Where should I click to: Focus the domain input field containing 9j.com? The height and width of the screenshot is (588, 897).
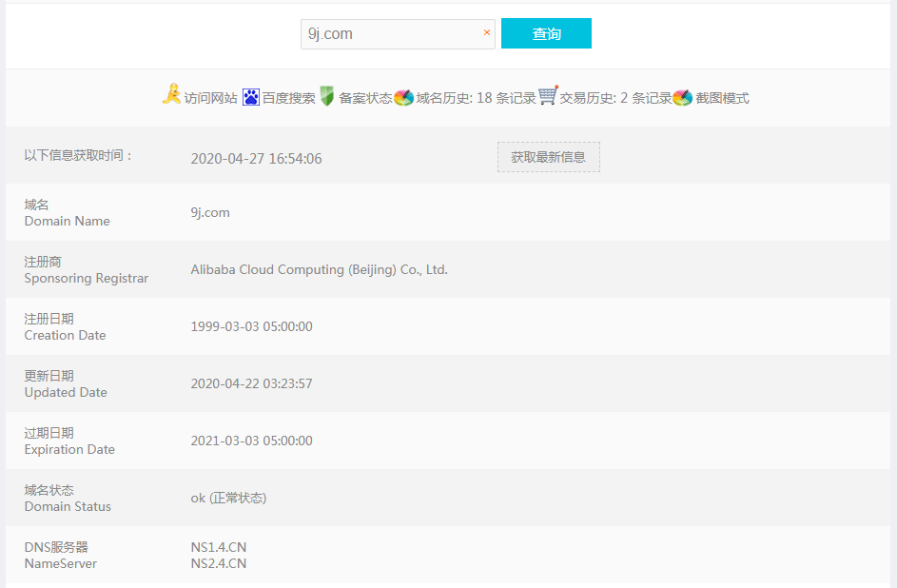click(x=390, y=34)
